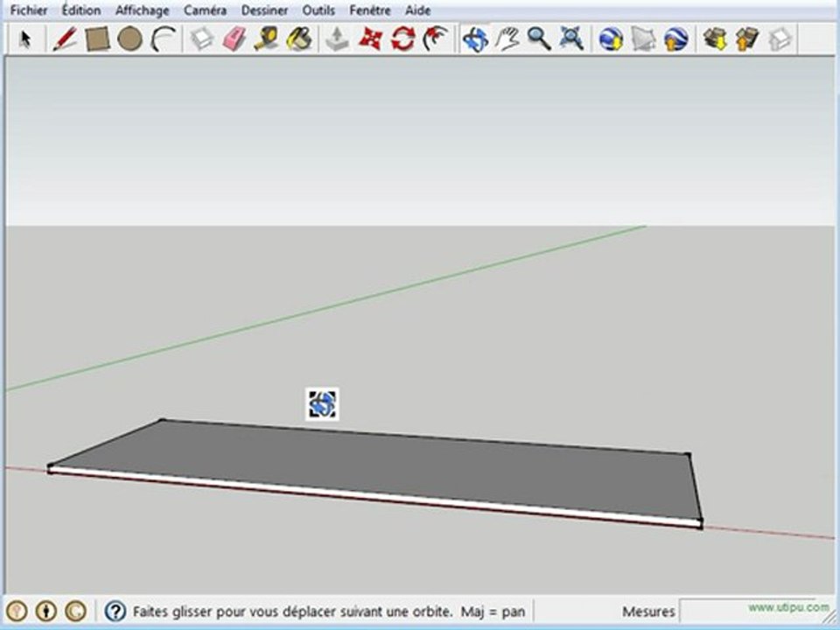Click the third round status icon
The width and height of the screenshot is (840, 630).
(75, 611)
